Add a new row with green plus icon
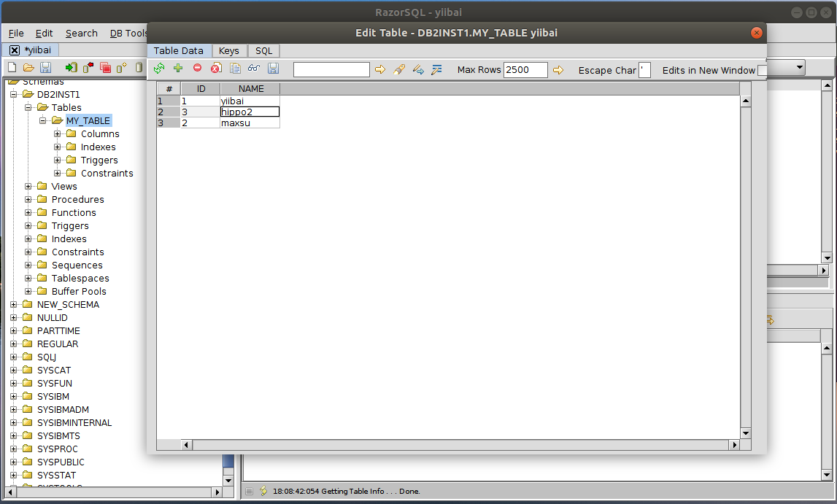Image resolution: width=837 pixels, height=504 pixels. point(178,69)
